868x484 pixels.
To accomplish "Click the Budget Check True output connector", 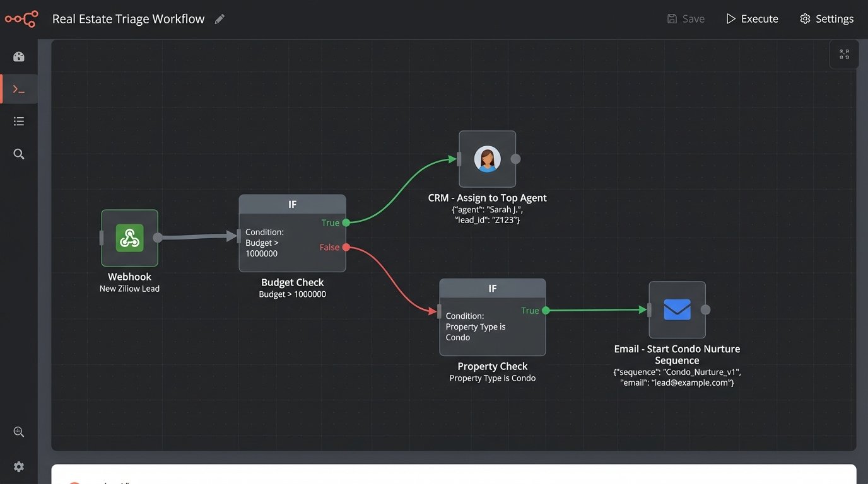I will [x=346, y=222].
